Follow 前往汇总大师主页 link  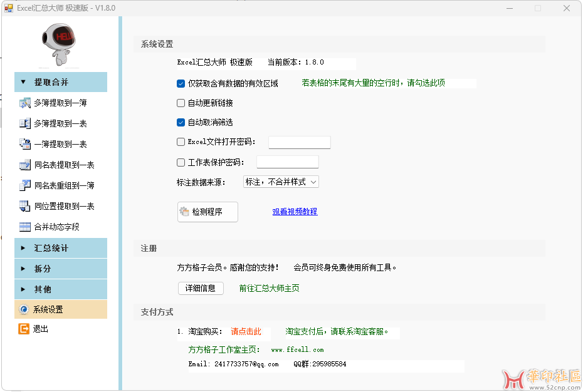click(x=269, y=288)
